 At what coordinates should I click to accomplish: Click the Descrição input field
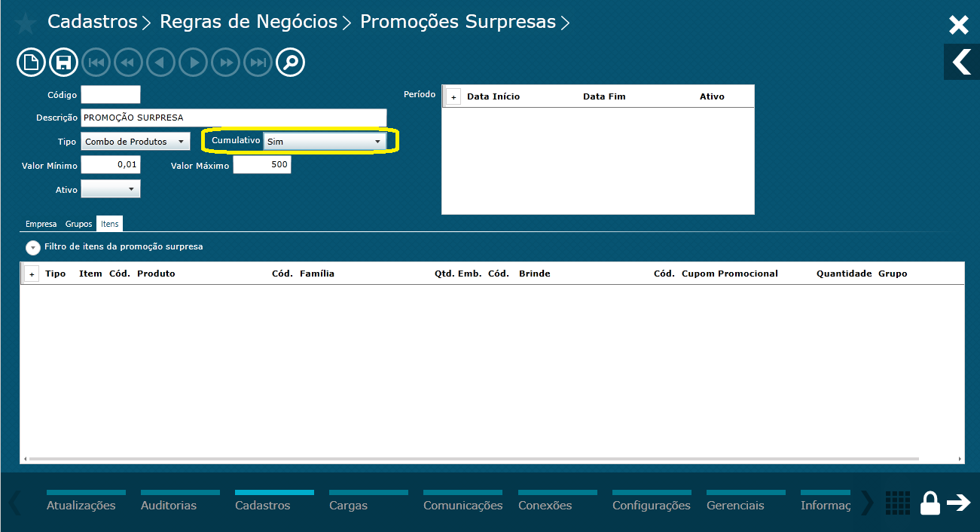234,118
